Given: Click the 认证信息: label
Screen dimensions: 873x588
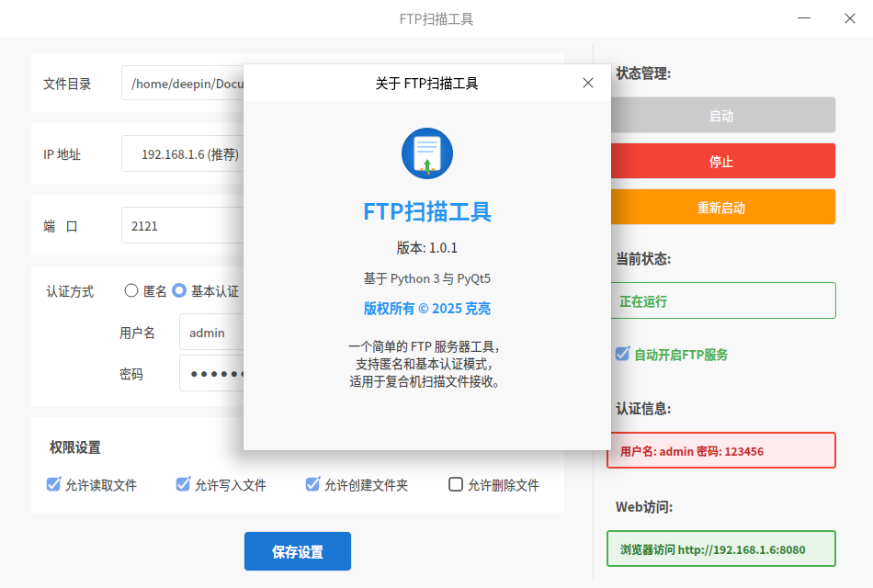Looking at the screenshot, I should point(643,409).
